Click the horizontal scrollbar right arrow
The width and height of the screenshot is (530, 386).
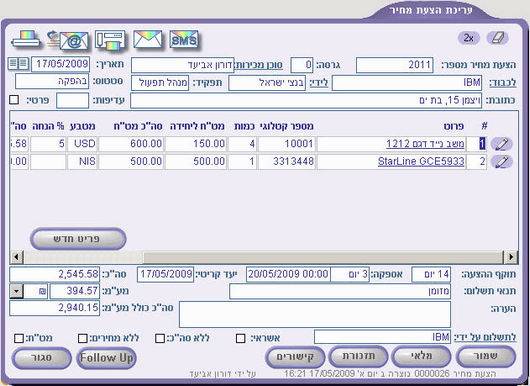(511, 257)
